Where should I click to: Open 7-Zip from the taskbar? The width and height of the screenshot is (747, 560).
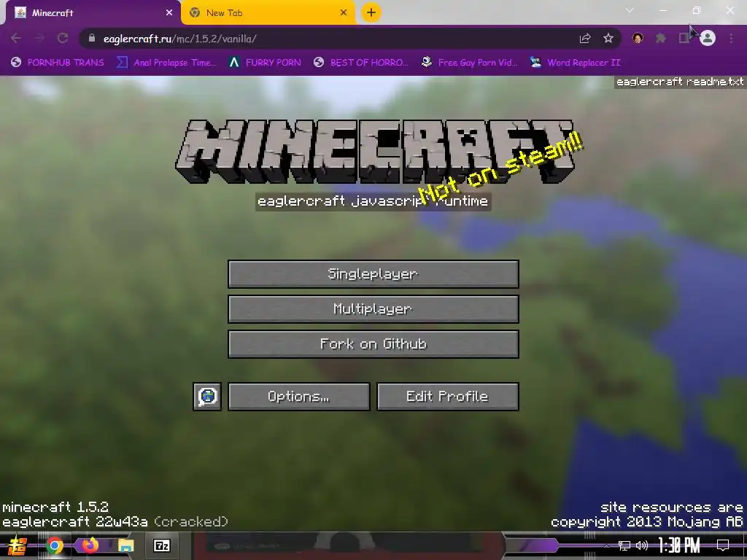coord(161,545)
